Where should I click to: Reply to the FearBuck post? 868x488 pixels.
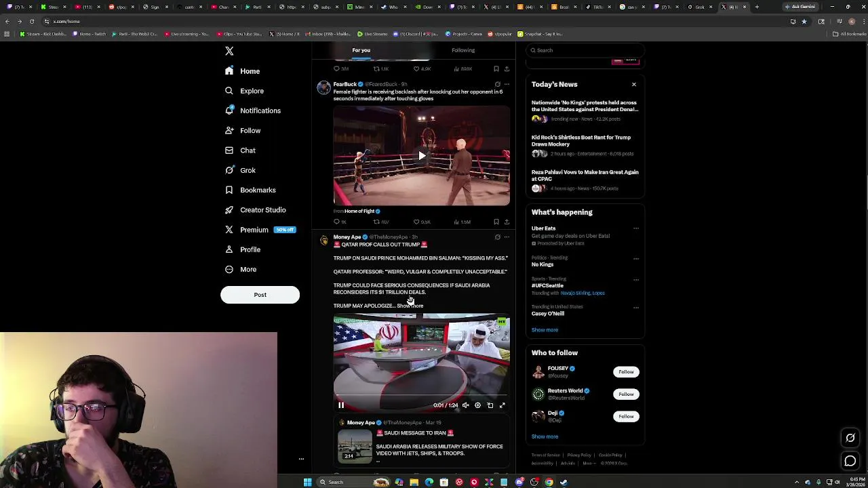pyautogui.click(x=340, y=222)
